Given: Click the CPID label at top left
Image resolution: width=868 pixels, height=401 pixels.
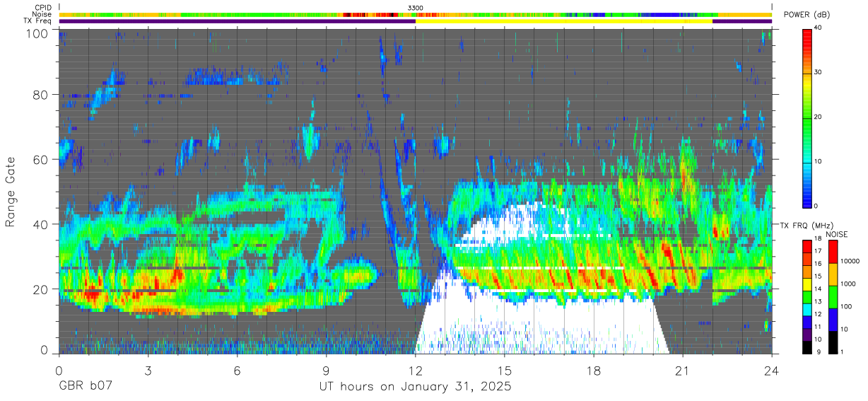Looking at the screenshot, I should (42, 8).
